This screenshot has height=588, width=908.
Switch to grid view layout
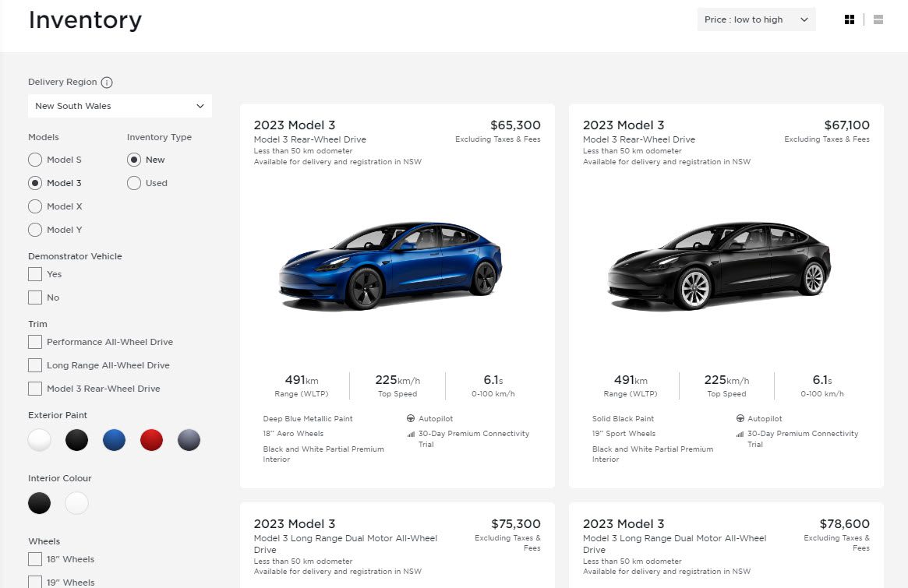850,19
